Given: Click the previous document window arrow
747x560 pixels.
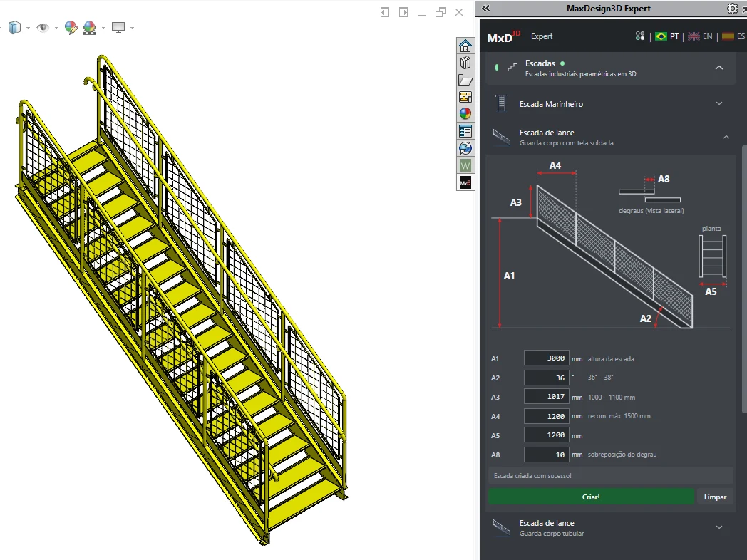Looking at the screenshot, I should click(x=385, y=12).
